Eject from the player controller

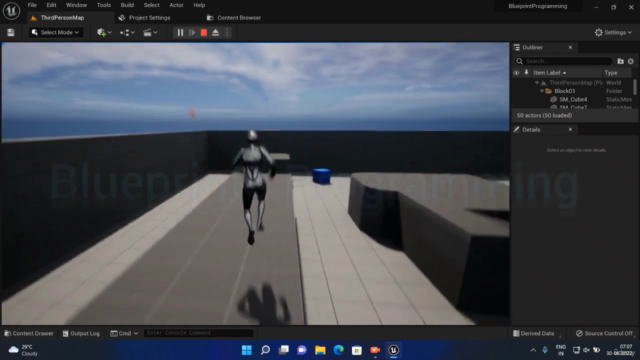[x=216, y=33]
